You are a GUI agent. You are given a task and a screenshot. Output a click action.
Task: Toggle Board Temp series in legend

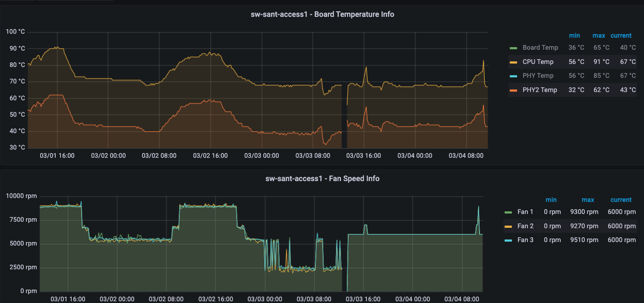[540, 48]
